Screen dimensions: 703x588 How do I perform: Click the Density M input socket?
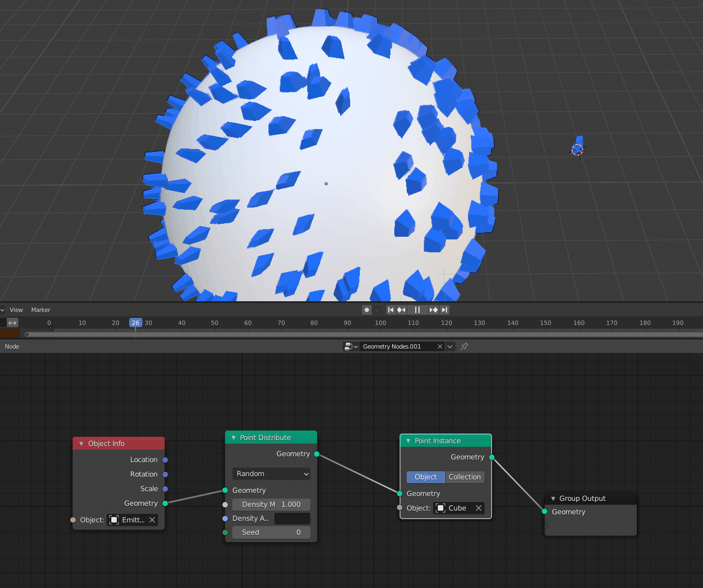pyautogui.click(x=225, y=505)
